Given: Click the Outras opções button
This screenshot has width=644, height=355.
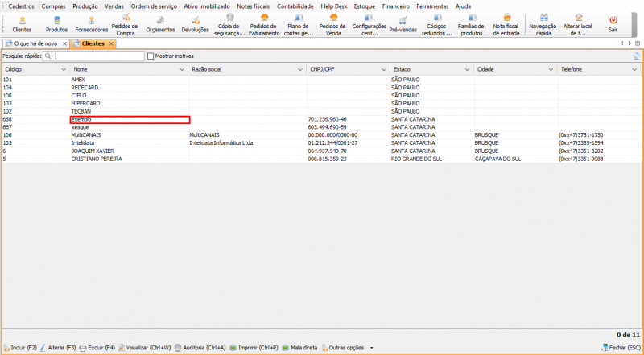Looking at the screenshot, I should coord(344,348).
